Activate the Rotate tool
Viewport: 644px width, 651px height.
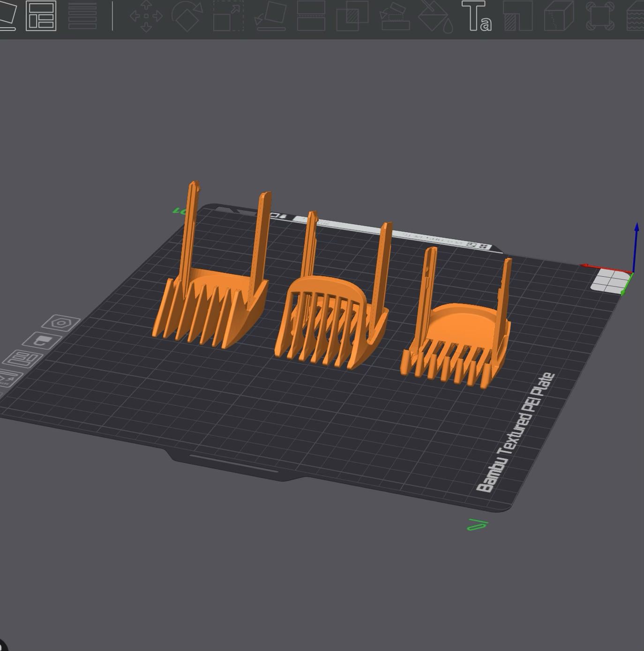point(187,16)
